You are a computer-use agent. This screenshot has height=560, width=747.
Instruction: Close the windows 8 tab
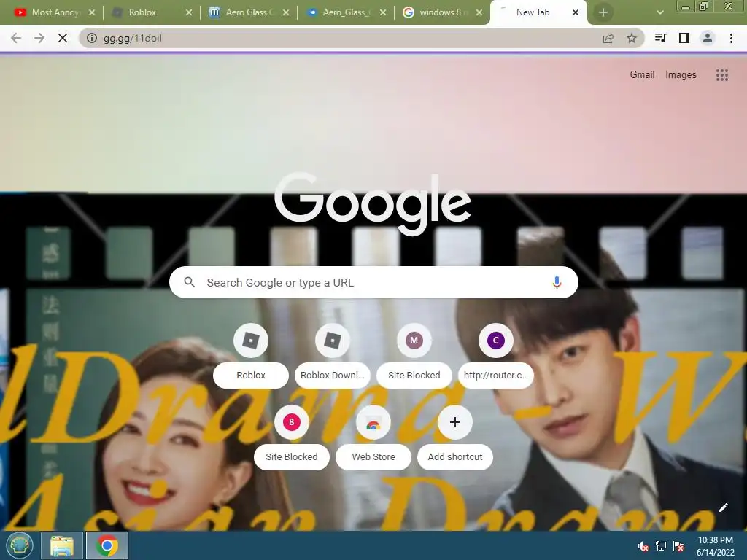tap(479, 12)
